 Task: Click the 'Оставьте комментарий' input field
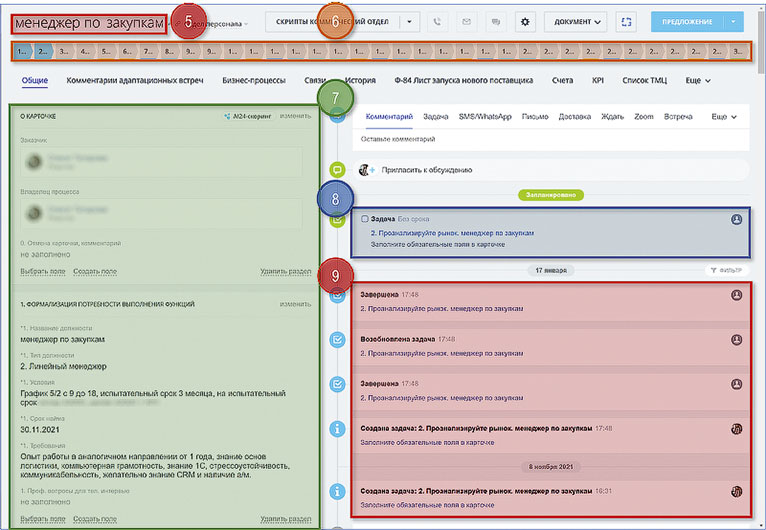coord(551,139)
